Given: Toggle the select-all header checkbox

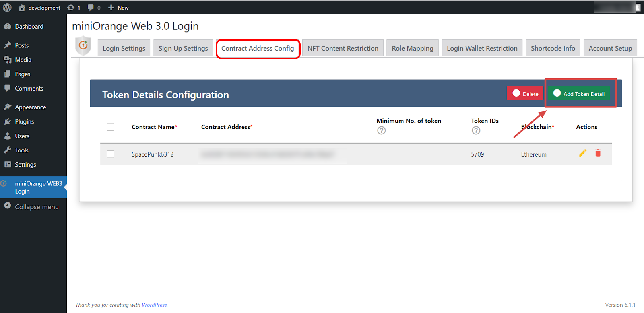Looking at the screenshot, I should pyautogui.click(x=110, y=127).
